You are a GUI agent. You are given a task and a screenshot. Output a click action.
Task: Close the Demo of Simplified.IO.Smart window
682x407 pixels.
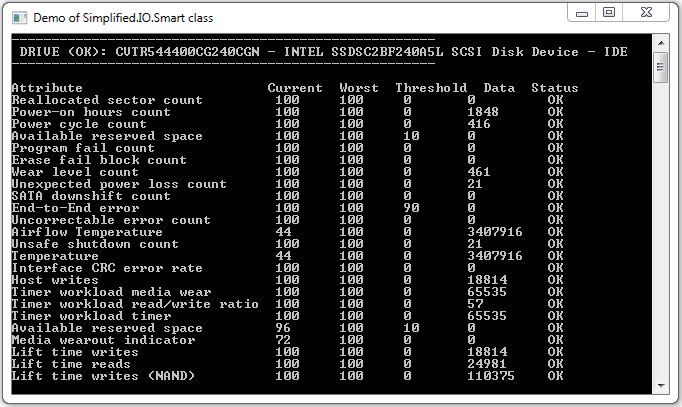646,13
